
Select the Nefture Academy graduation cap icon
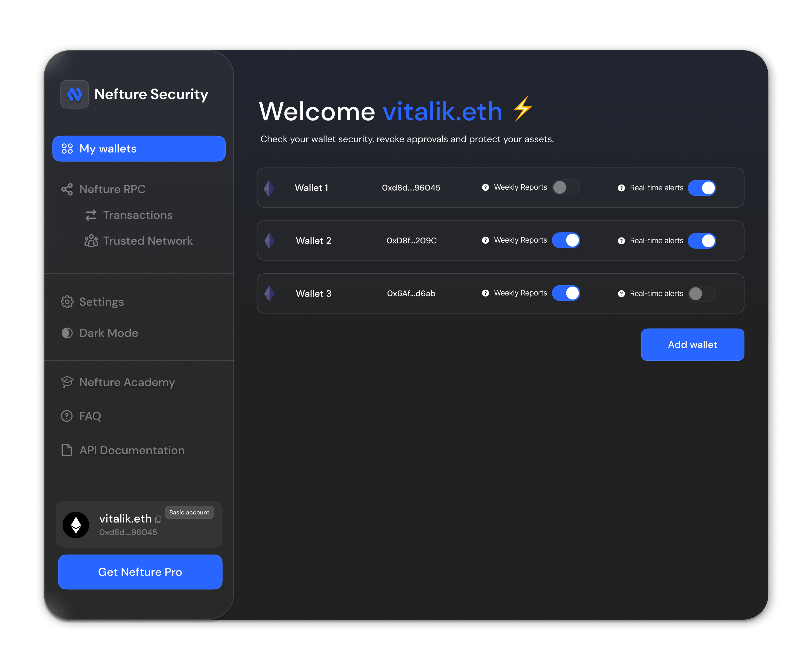(67, 382)
